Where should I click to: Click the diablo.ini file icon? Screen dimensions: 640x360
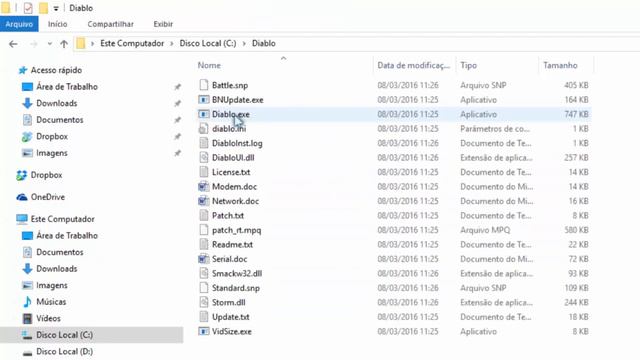pyautogui.click(x=203, y=129)
